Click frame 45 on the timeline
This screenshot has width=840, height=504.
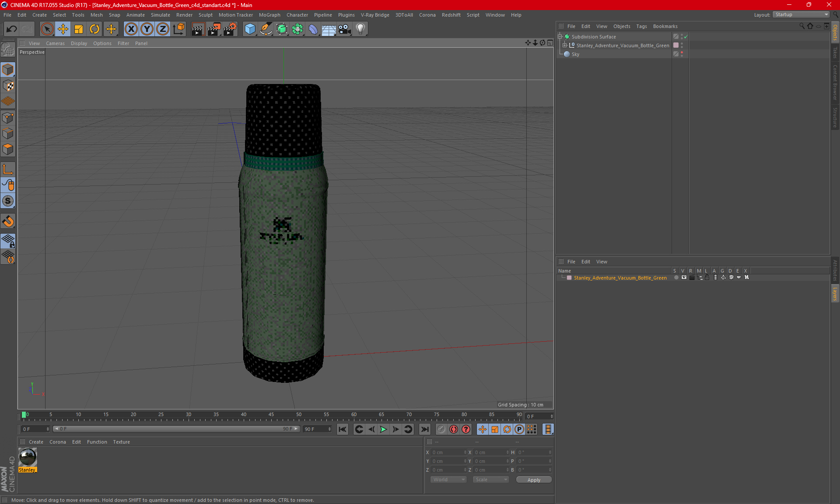click(271, 416)
